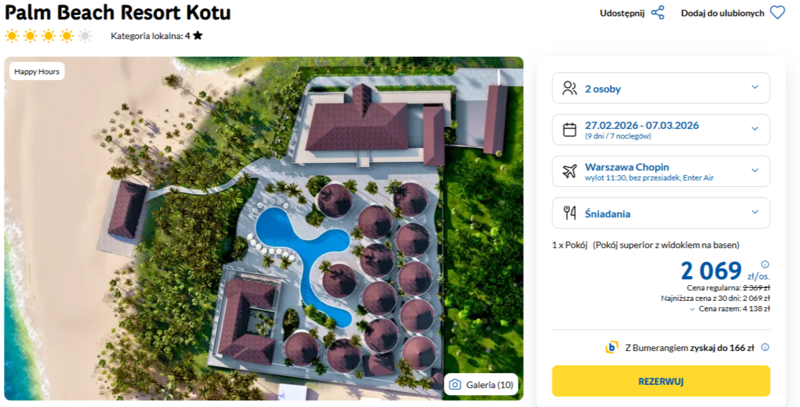Click the info icon beside Bumerang offer
Viewport: 800px width, 407px height.
tap(765, 347)
